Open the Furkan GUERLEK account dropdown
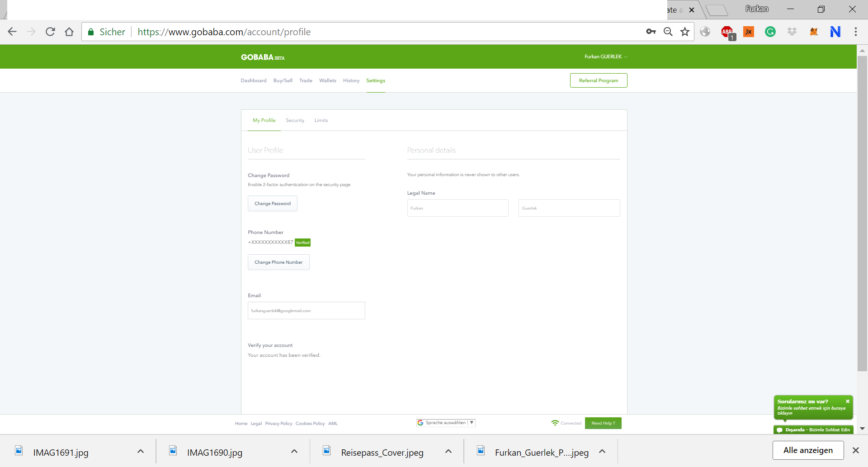This screenshot has width=868, height=467. pyautogui.click(x=606, y=56)
